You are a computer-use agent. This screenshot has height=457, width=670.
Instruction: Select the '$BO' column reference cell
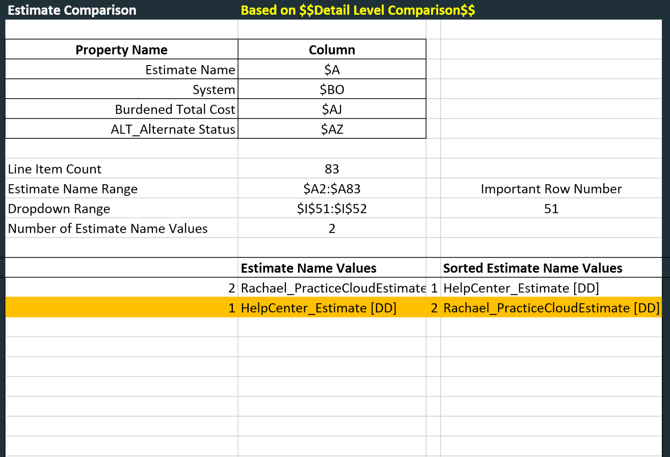click(x=332, y=90)
